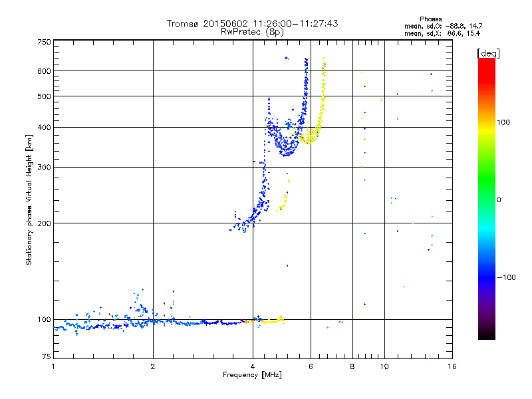Click the colorbar label '100'

point(503,122)
